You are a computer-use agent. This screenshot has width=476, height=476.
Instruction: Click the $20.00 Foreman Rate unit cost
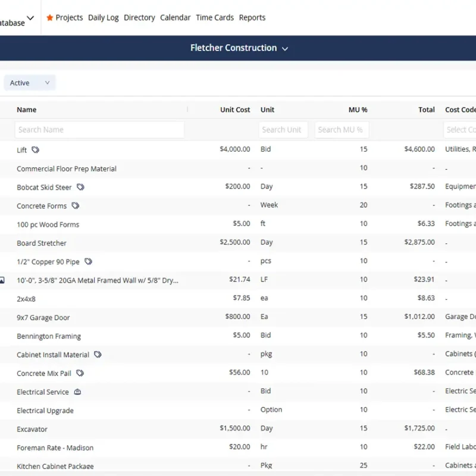240,447
